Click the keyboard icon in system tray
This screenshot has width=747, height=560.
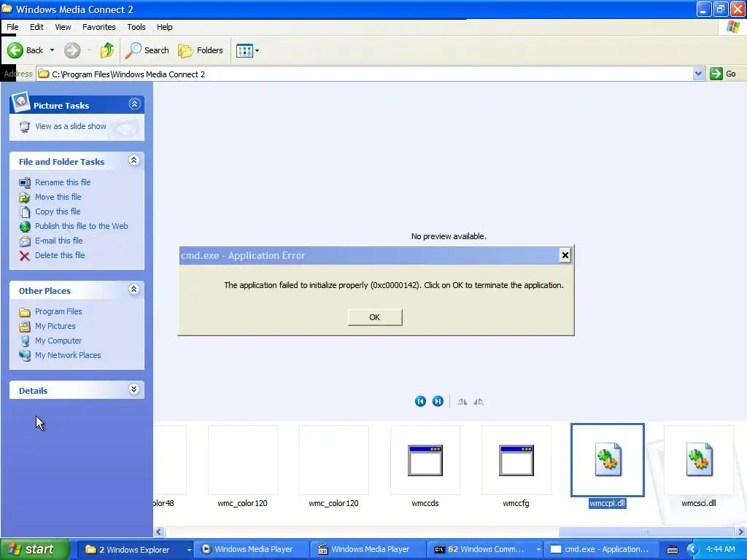click(672, 550)
